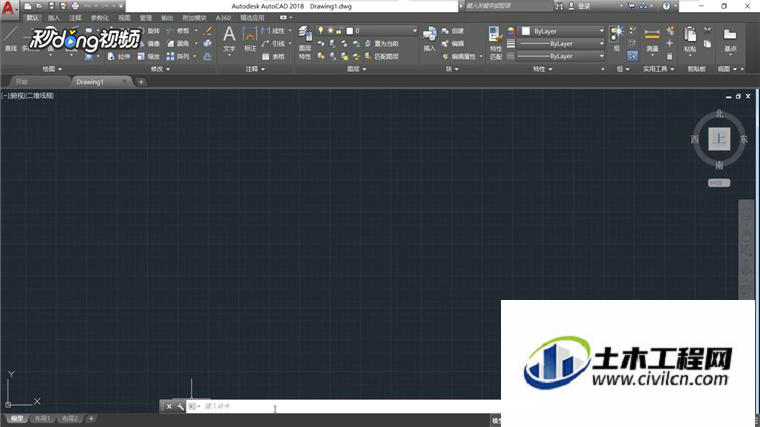Open 图层特性 Layer Properties manager
The height and width of the screenshot is (427, 760).
pyautogui.click(x=305, y=43)
